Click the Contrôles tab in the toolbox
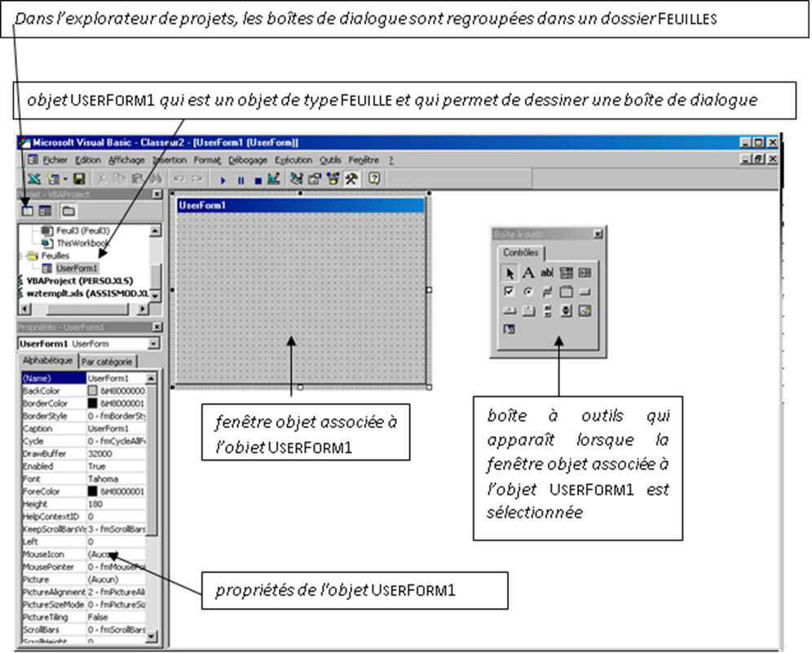Image resolution: width=812 pixels, height=653 pixels. (520, 253)
